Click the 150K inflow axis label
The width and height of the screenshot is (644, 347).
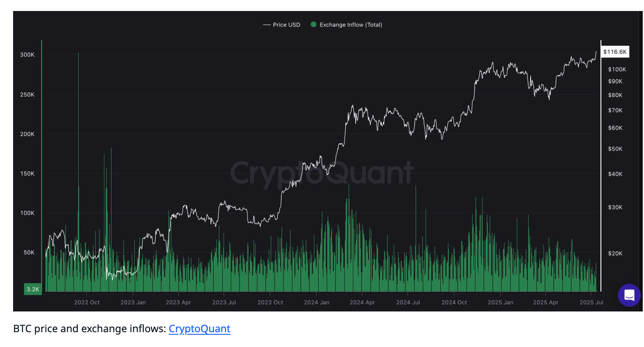point(27,173)
